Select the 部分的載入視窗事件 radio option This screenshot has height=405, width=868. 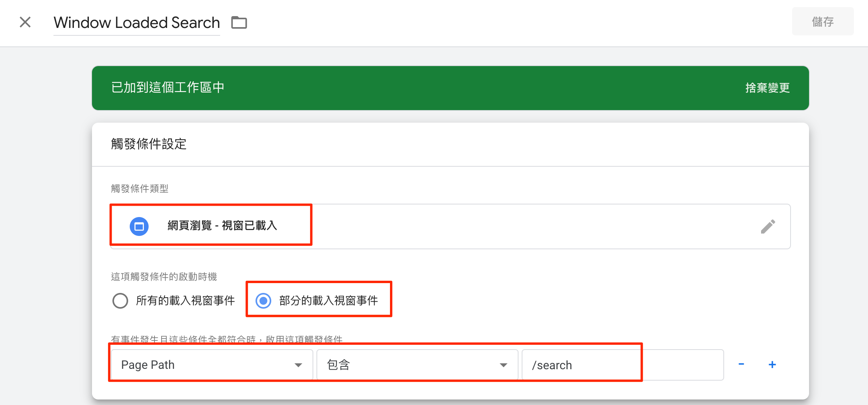coord(263,301)
